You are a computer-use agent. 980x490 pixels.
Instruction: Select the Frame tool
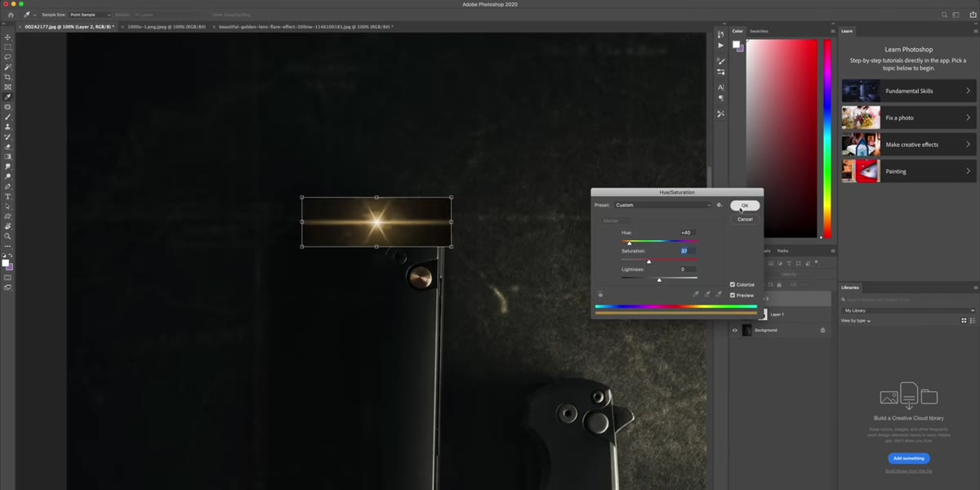(x=8, y=87)
